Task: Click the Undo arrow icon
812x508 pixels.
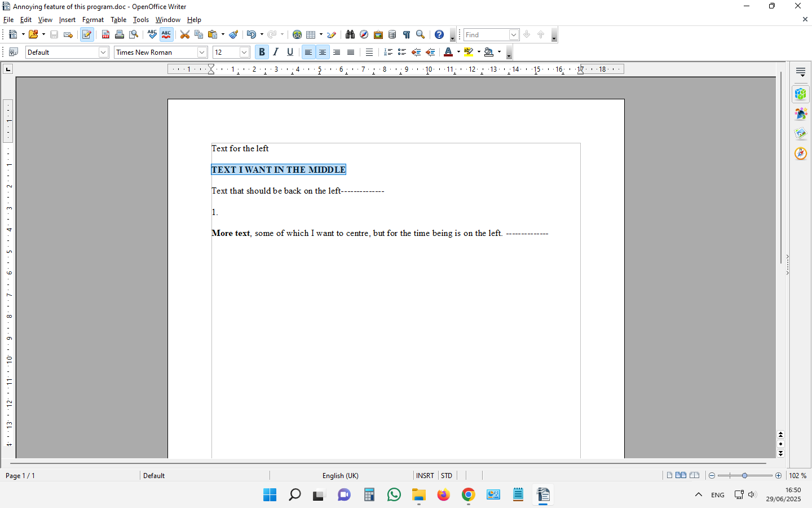Action: point(251,34)
